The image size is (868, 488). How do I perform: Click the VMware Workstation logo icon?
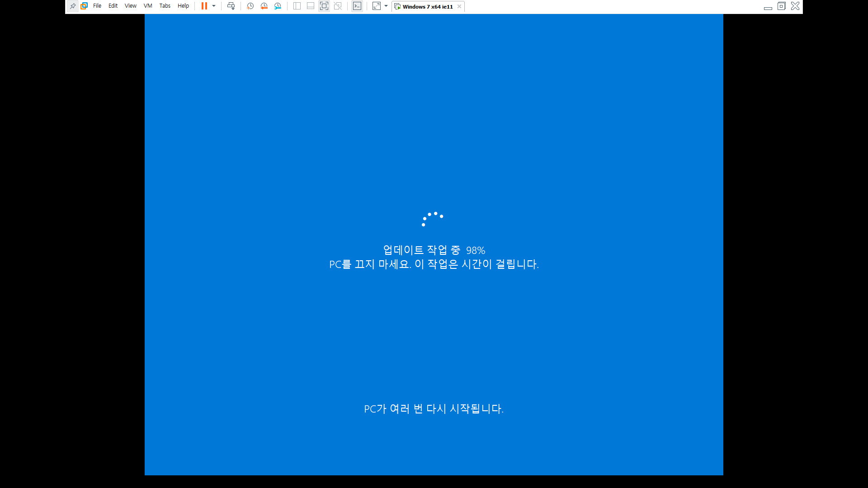click(x=84, y=6)
